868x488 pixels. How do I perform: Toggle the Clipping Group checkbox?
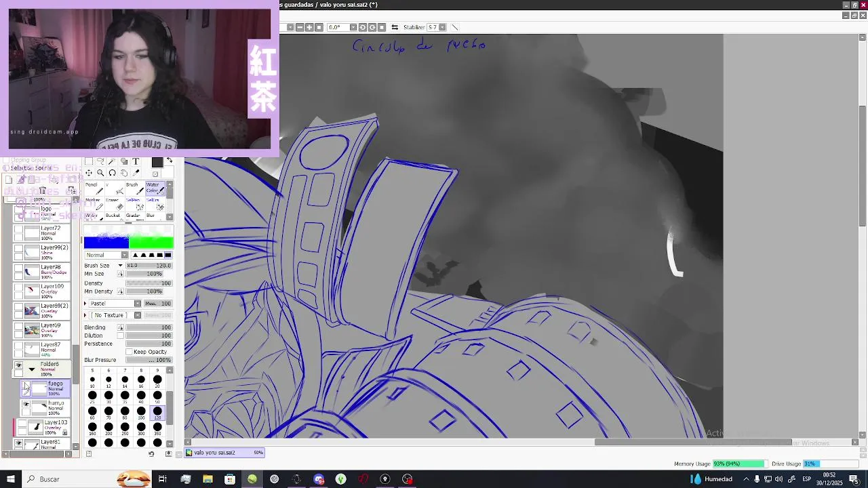6,160
